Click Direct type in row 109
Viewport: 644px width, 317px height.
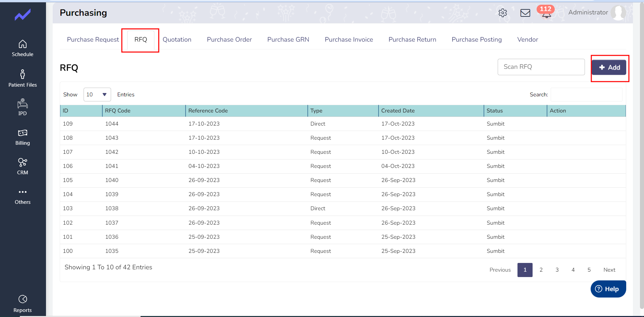click(318, 124)
